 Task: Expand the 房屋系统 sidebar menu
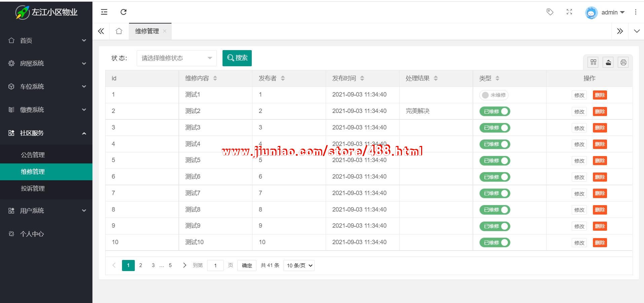pos(46,64)
